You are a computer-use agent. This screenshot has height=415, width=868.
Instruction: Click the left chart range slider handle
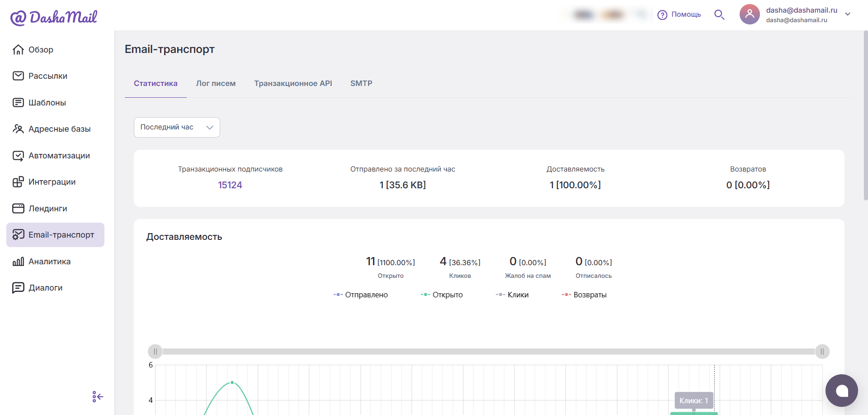(x=155, y=352)
